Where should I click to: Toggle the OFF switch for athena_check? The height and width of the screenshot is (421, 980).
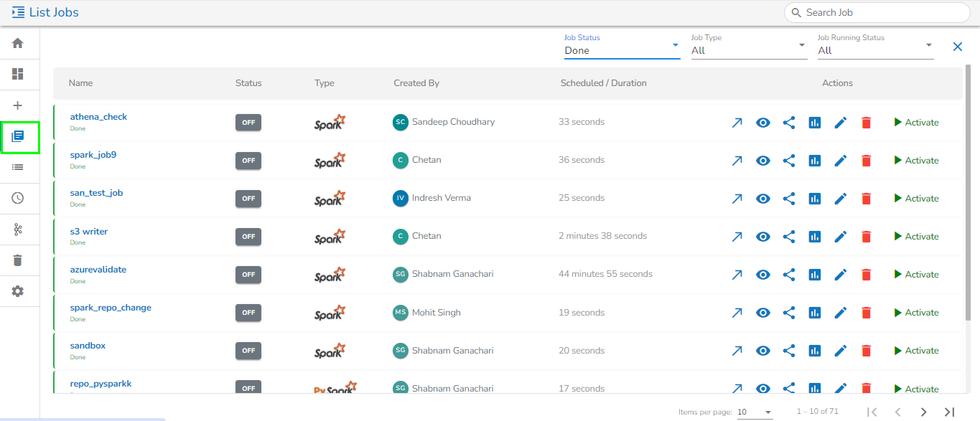[x=248, y=123]
